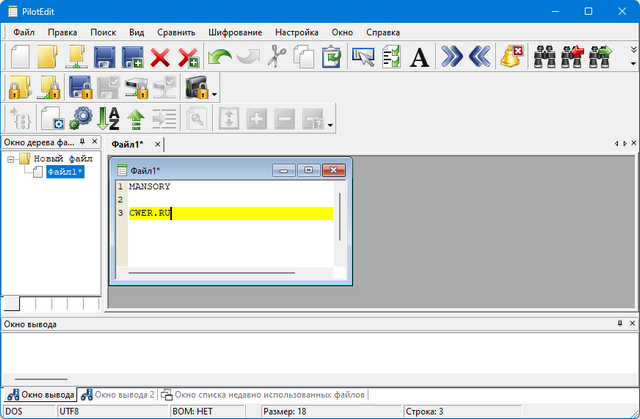
Task: Copy with the two pages icon
Action: coord(304,57)
